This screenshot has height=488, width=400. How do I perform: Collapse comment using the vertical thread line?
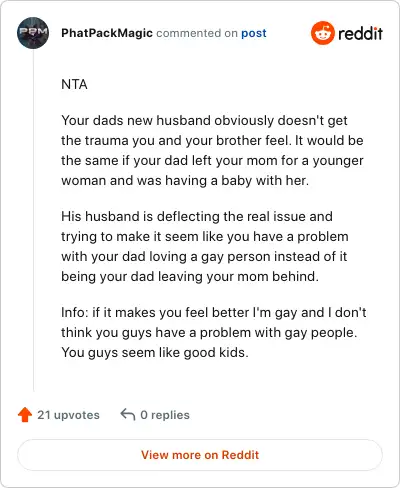pos(33,220)
